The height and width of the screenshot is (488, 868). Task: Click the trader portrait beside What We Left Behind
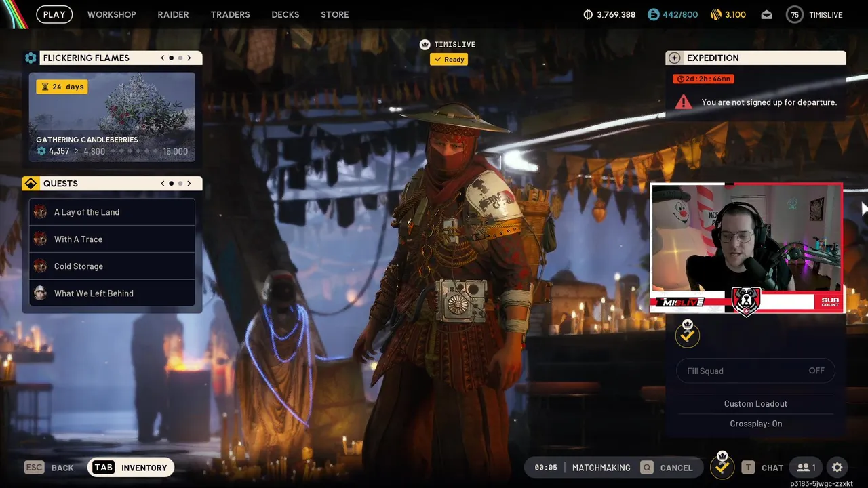coord(41,293)
